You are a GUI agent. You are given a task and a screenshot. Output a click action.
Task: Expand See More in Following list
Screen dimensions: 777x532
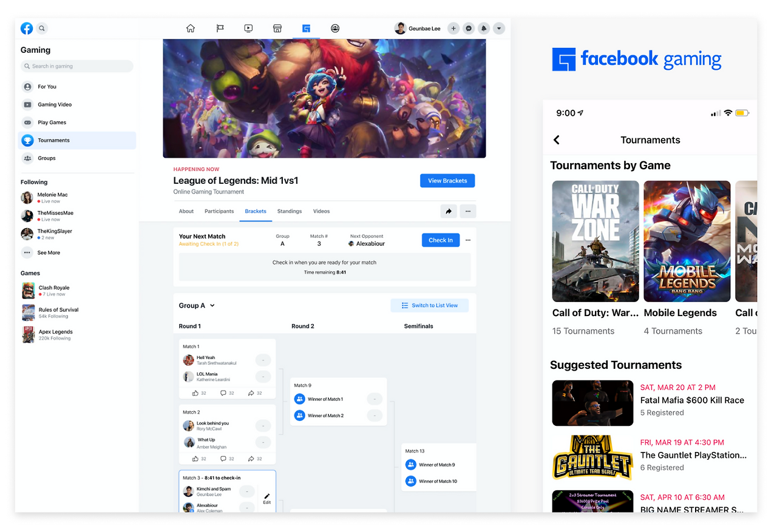pyautogui.click(x=41, y=253)
